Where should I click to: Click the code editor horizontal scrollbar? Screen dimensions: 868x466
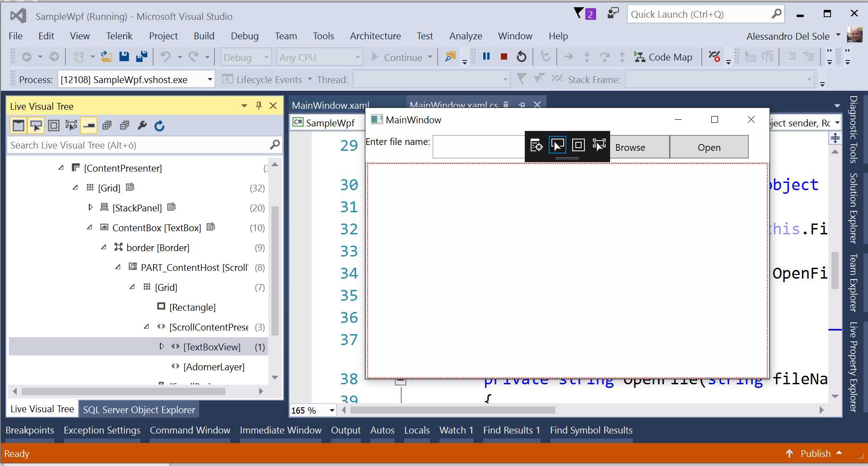[x=453, y=410]
